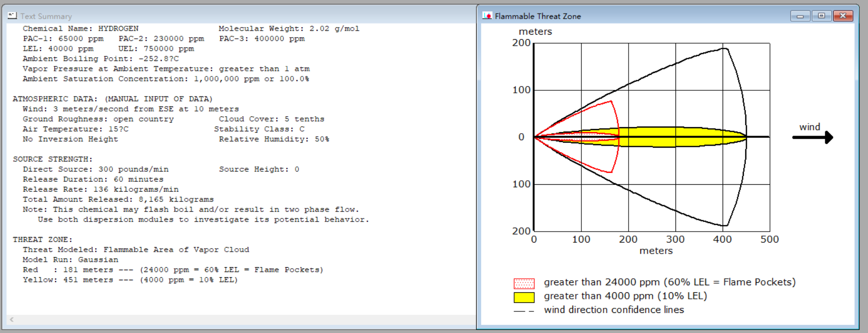Screen dimensions: 868x333
Task: Click 'Stability Class: C' text
Action: click(x=259, y=129)
